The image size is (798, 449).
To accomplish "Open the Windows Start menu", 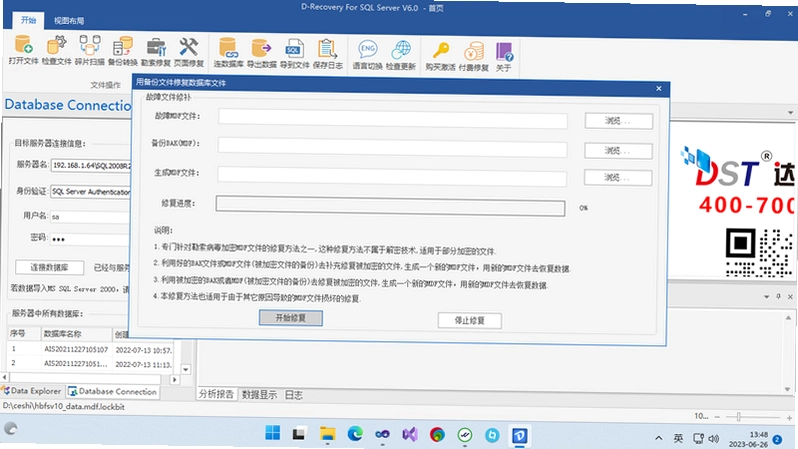I will coord(272,433).
